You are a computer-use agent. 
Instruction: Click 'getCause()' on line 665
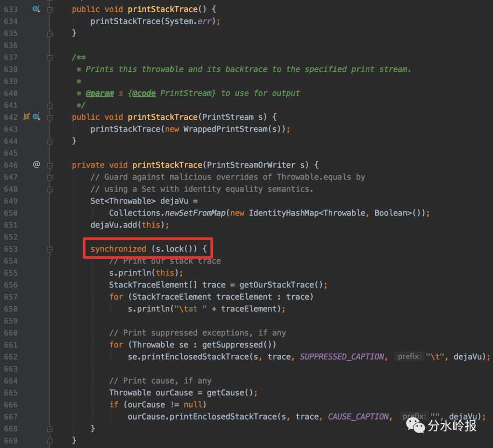230,393
